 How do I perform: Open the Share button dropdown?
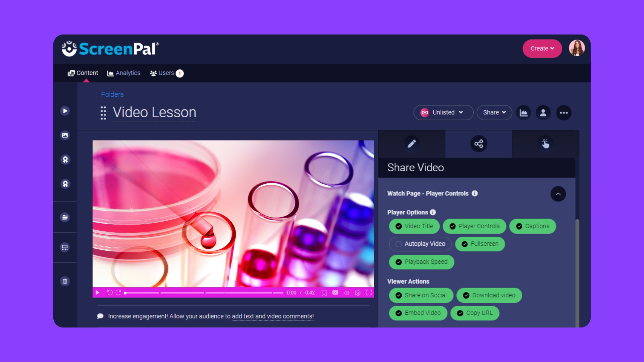pos(494,112)
